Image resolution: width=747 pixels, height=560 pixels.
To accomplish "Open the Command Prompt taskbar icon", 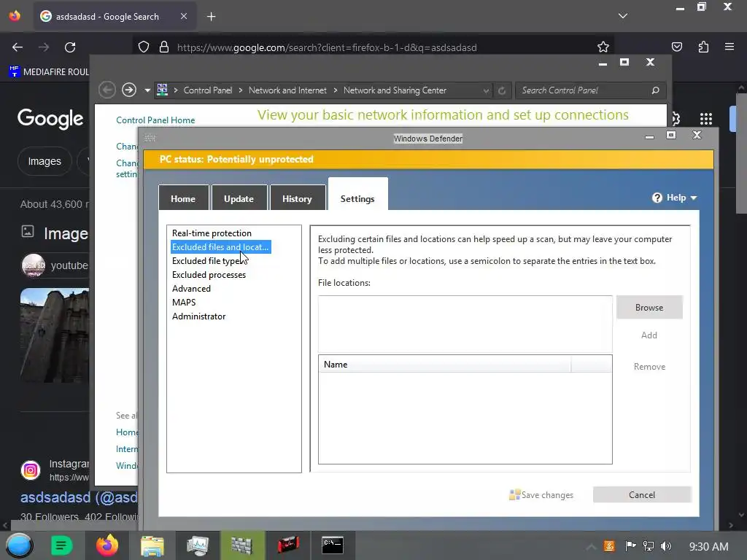I will point(333,545).
